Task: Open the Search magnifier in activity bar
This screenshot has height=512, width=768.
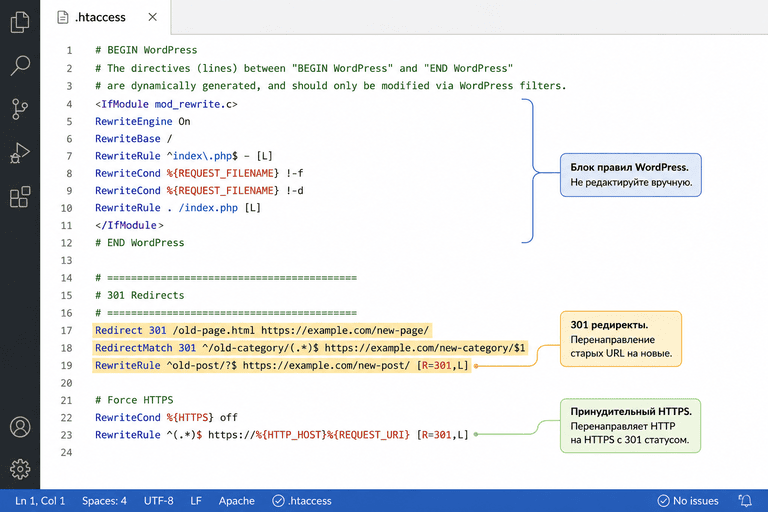Action: (x=20, y=65)
